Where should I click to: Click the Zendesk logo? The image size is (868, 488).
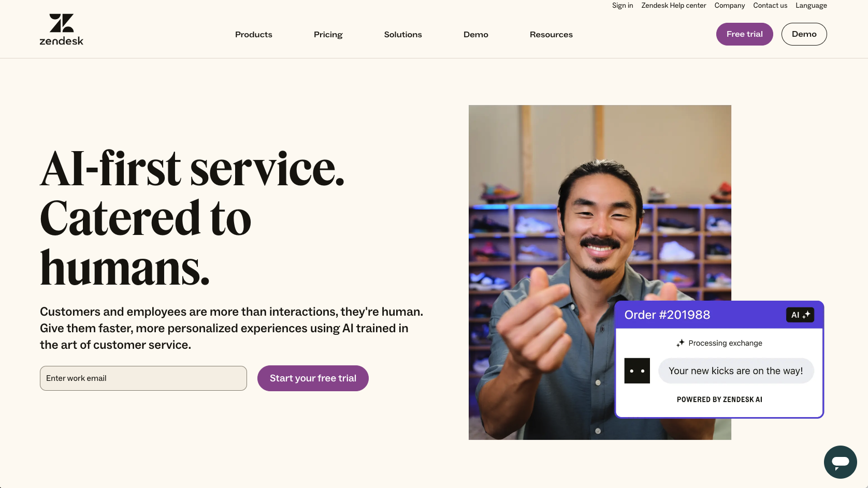[62, 29]
